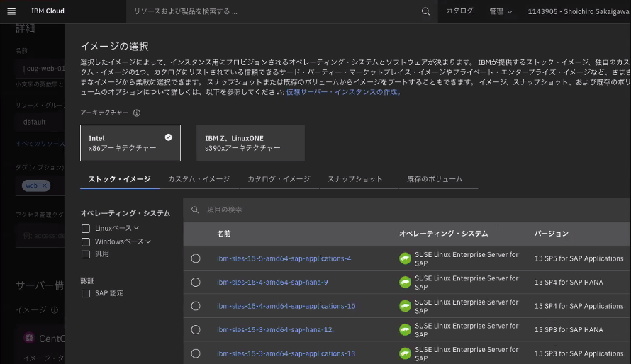Screen dimensions: 631x364
Task: Open the カタログ menu item
Action: [459, 11]
